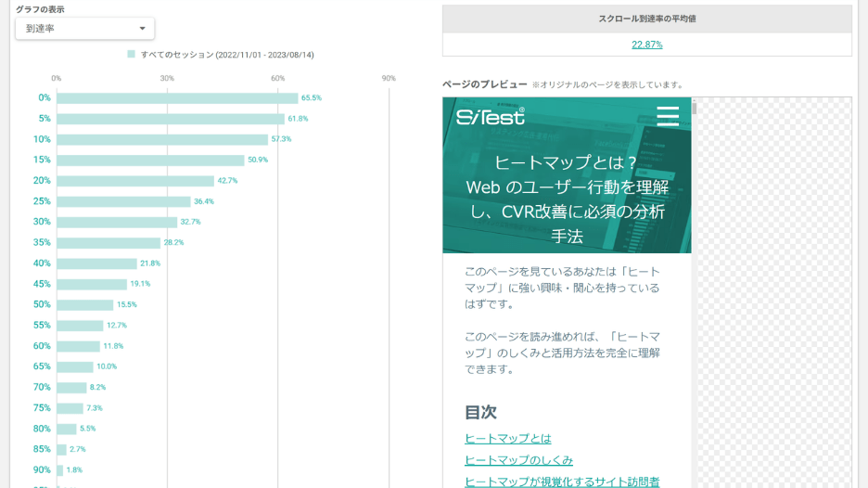This screenshot has width=868, height=488.
Task: Click the paragraph starting このページを読み進めれば
Action: point(562,353)
